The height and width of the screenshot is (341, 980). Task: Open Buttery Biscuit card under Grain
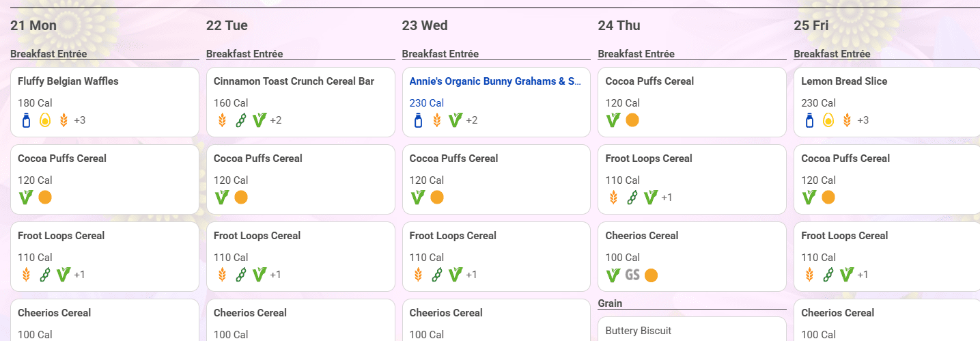tap(692, 329)
